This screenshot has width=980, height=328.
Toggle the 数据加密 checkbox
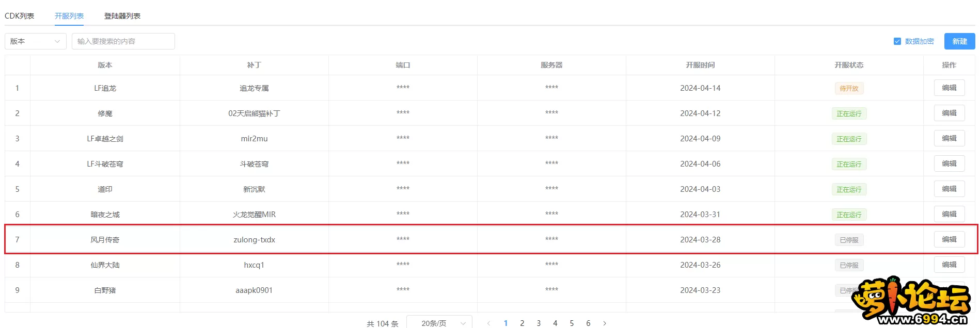[x=897, y=41]
